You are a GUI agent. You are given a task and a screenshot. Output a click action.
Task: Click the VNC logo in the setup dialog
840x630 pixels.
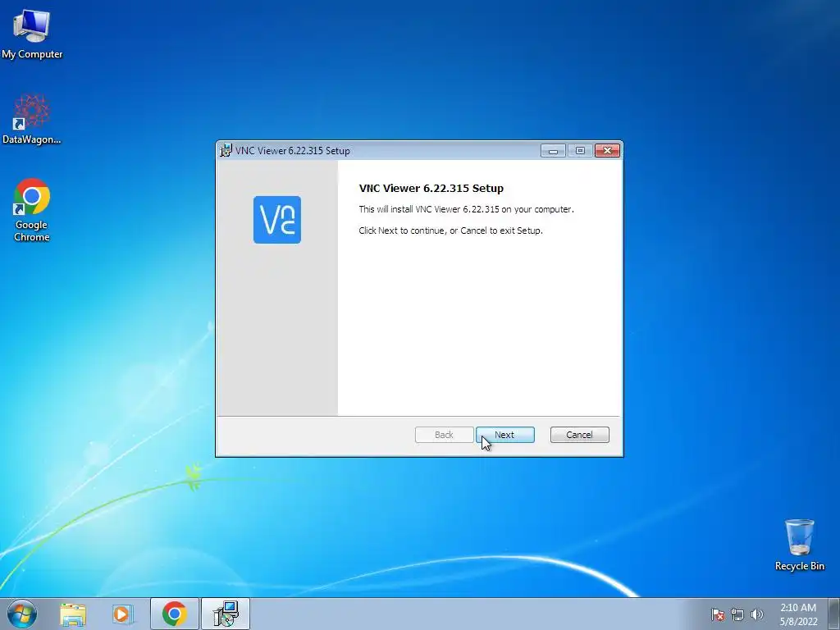click(x=277, y=220)
